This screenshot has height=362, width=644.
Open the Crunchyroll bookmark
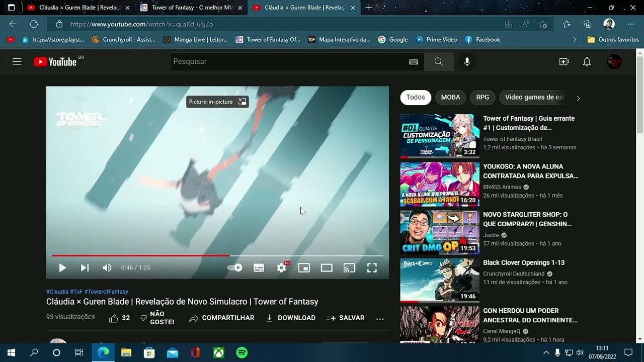pyautogui.click(x=124, y=39)
